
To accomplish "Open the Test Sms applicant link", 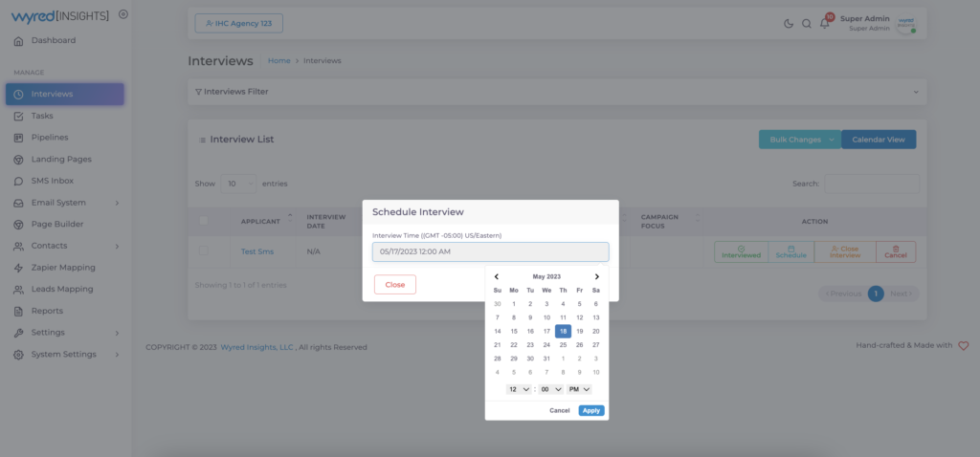I will click(257, 251).
